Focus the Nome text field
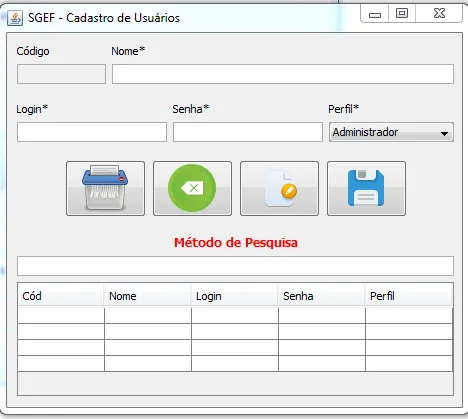This screenshot has width=468, height=419. (x=283, y=74)
